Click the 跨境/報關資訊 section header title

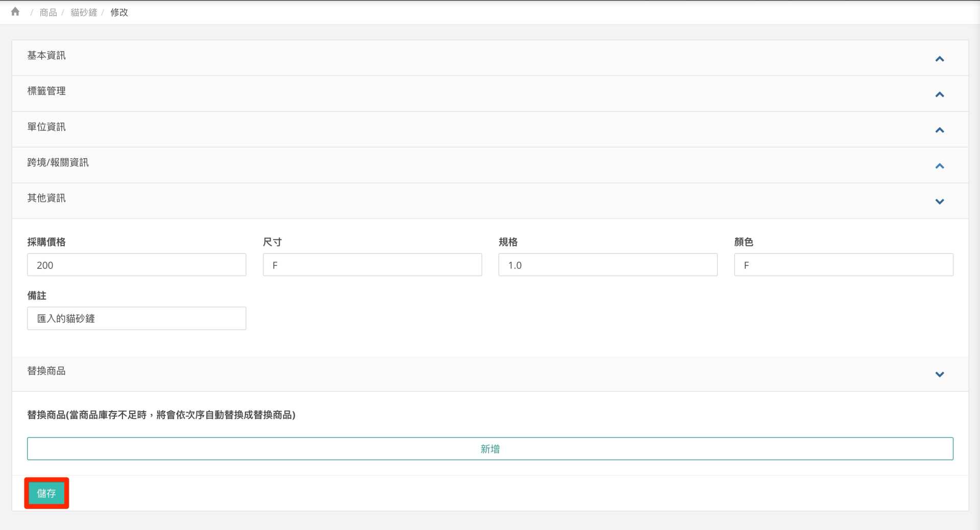(x=58, y=162)
